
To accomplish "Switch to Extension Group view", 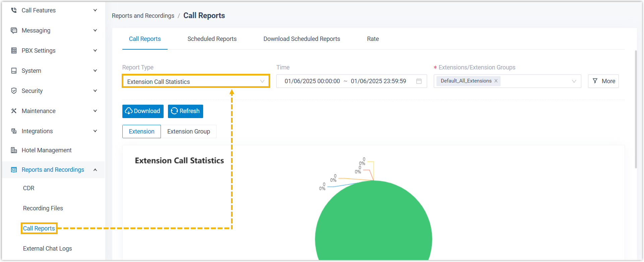I will pyautogui.click(x=188, y=132).
